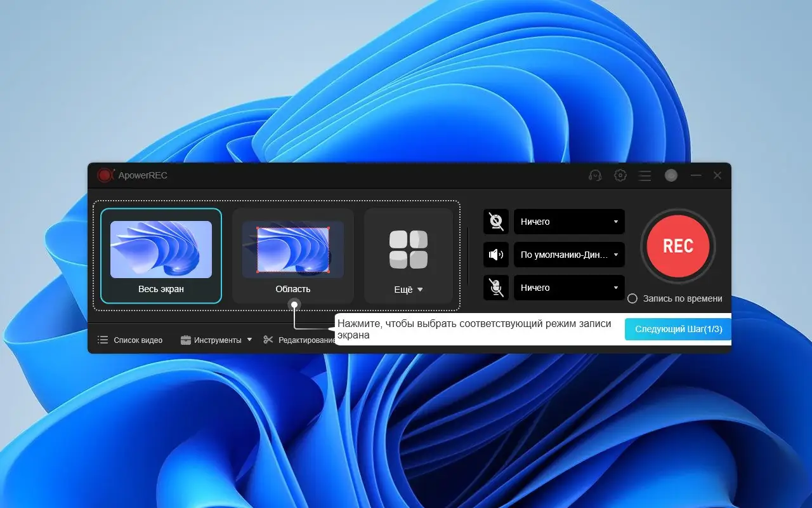Open the "Список видео" list
The height and width of the screenshot is (508, 812).
pos(130,340)
